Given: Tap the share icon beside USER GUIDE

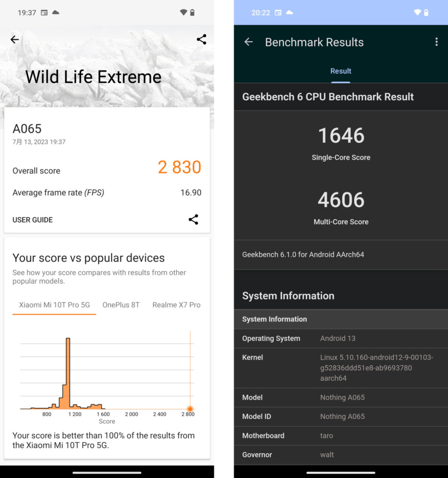Looking at the screenshot, I should [x=193, y=219].
